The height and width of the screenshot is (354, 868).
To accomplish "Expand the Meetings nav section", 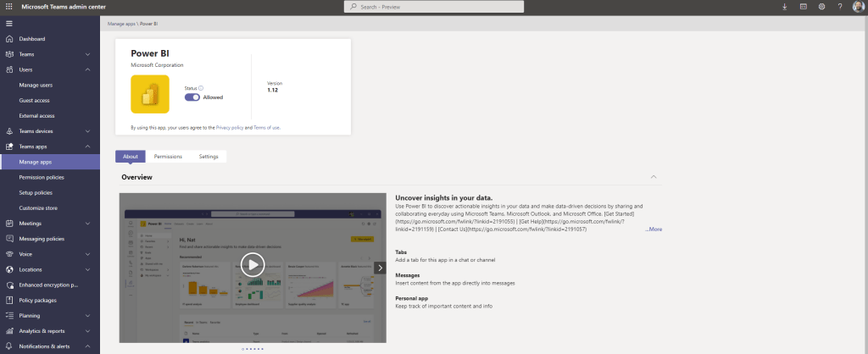I will 88,224.
